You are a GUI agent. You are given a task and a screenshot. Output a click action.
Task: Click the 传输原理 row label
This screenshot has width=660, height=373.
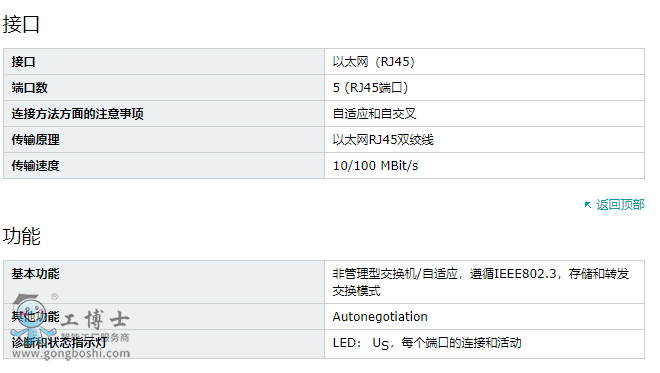[35, 140]
